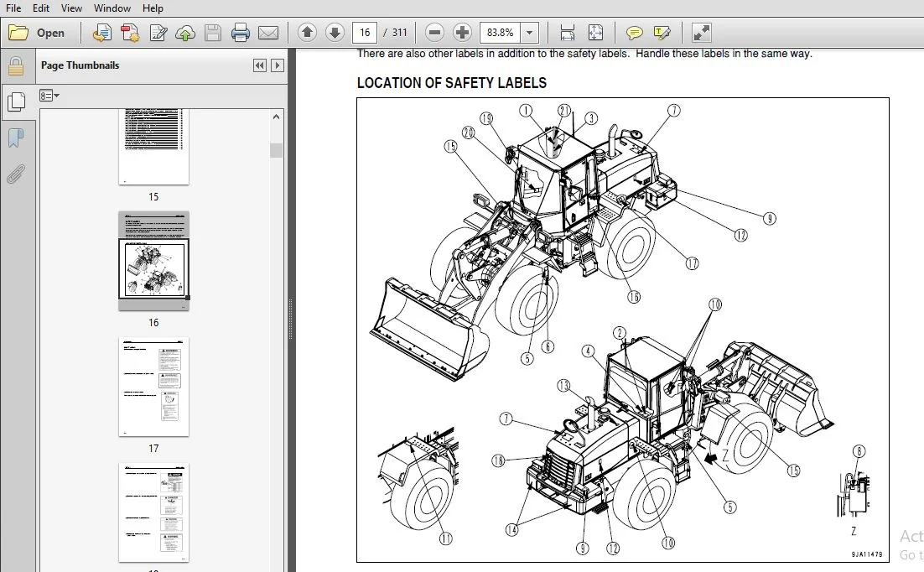Open the Edit menu

click(40, 8)
